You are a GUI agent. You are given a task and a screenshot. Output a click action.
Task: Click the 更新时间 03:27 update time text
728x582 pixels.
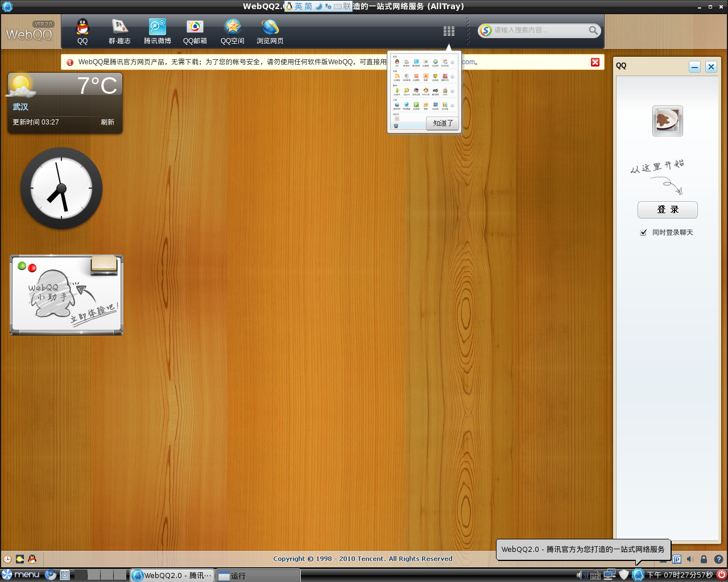point(36,122)
